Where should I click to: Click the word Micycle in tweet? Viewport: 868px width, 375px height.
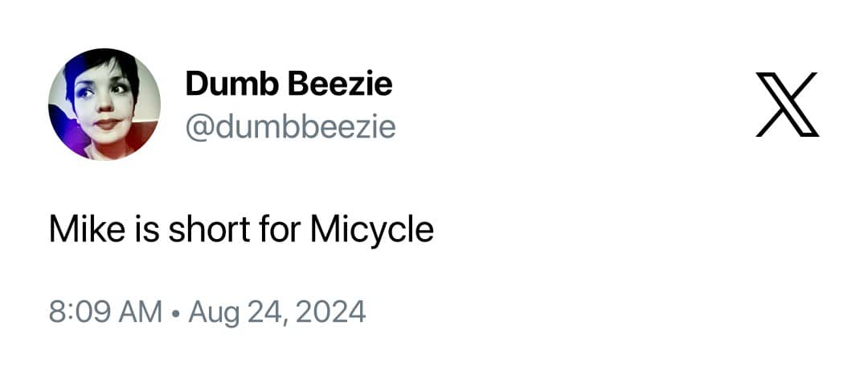(371, 230)
